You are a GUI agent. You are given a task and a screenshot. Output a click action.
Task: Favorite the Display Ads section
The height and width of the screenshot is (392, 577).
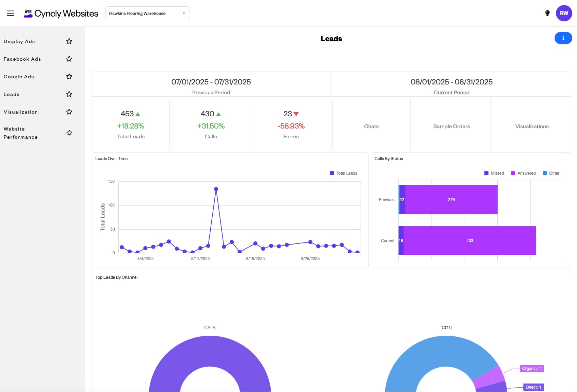(69, 41)
